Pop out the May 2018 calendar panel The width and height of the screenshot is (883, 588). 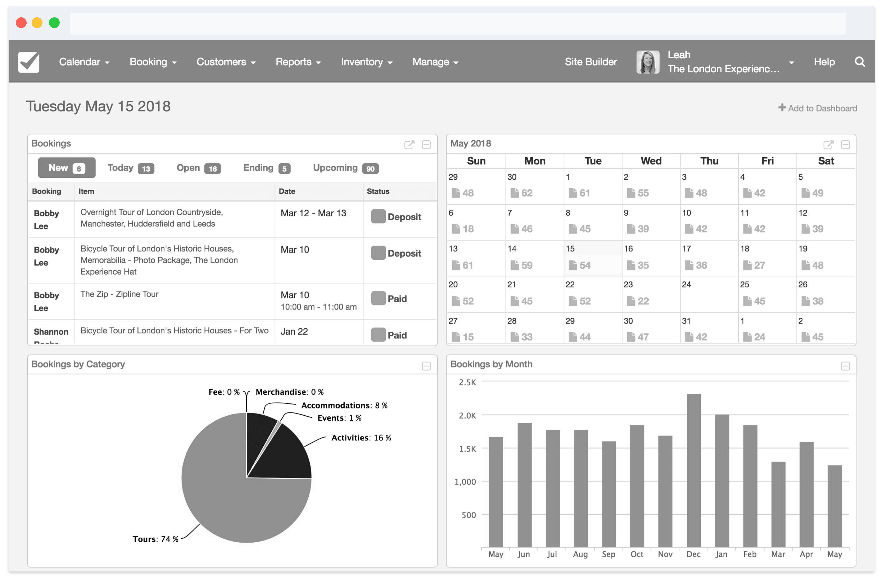point(828,145)
